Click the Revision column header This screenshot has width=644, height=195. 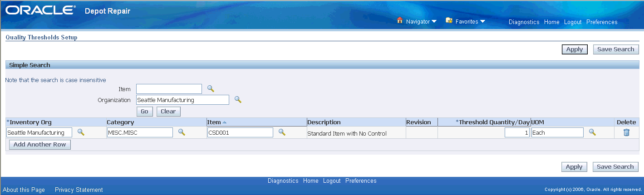pos(418,122)
